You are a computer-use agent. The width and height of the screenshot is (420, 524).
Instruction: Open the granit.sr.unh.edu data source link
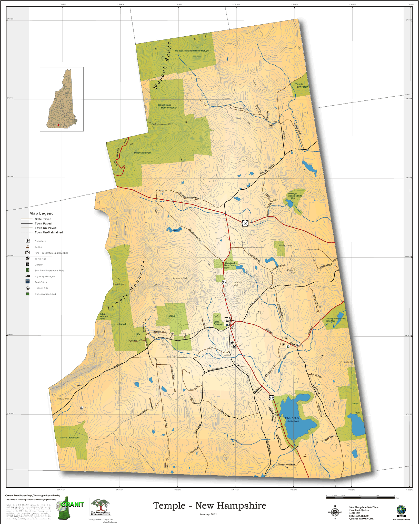click(x=44, y=496)
